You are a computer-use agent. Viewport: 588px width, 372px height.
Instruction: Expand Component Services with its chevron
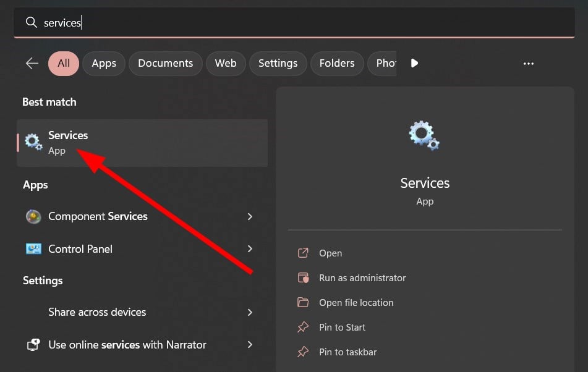250,216
